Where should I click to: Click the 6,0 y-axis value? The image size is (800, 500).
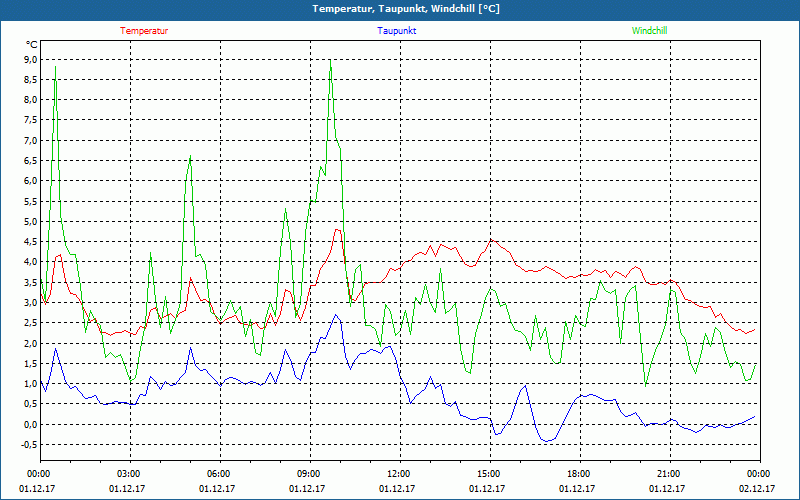pyautogui.click(x=31, y=181)
